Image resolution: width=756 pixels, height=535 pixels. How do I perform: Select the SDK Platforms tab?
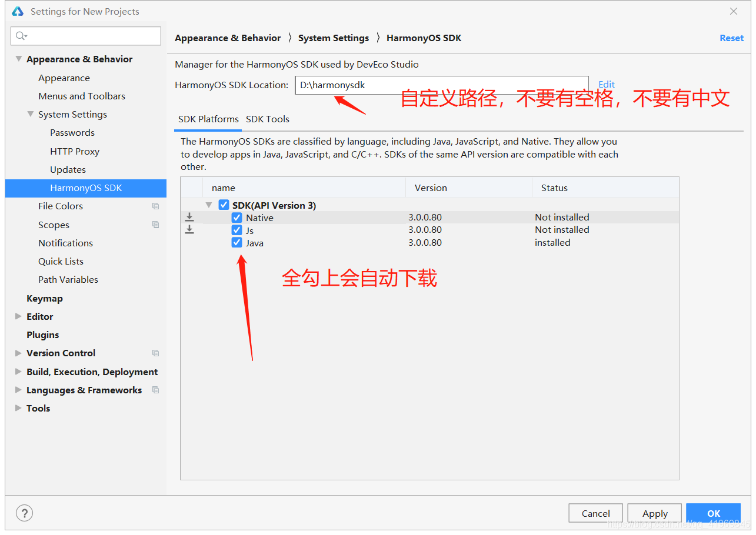[x=208, y=119]
